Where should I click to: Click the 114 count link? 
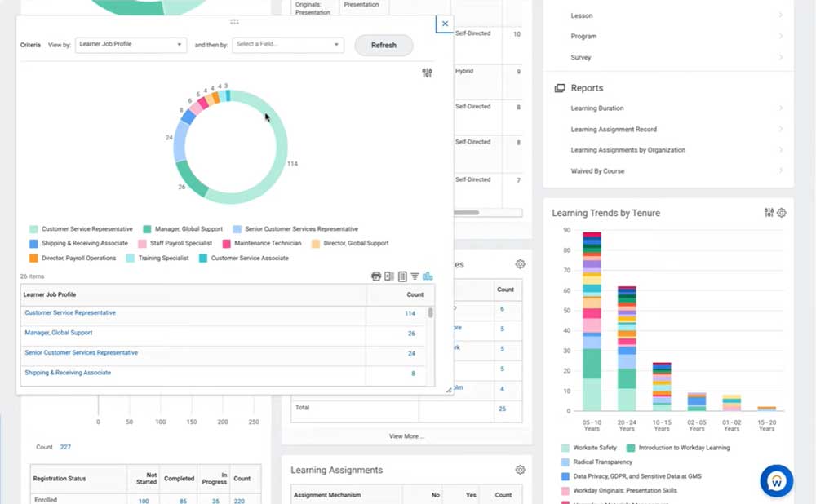pyautogui.click(x=410, y=313)
